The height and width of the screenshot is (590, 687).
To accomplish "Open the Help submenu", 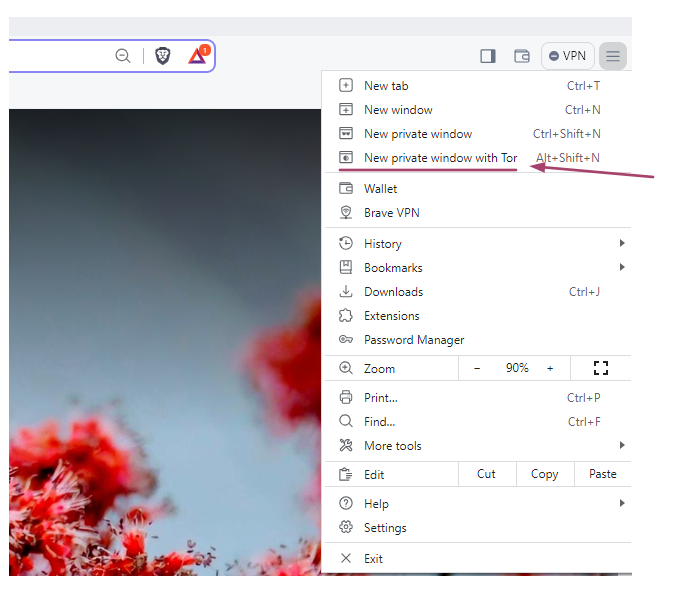I will click(376, 504).
